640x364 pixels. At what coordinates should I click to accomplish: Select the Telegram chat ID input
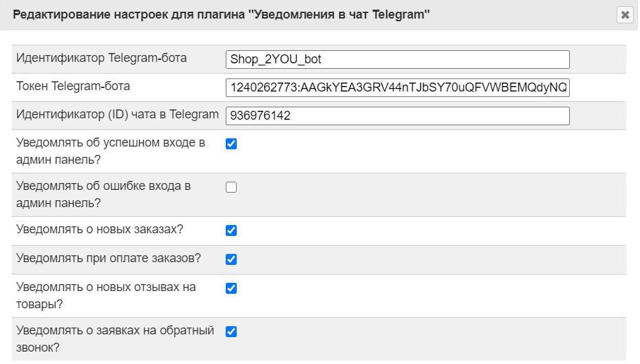pos(398,116)
